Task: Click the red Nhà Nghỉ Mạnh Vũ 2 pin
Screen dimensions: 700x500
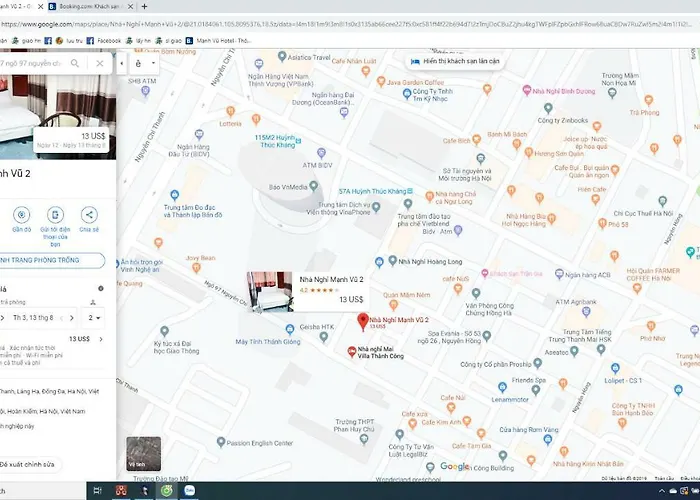Action: tap(363, 321)
